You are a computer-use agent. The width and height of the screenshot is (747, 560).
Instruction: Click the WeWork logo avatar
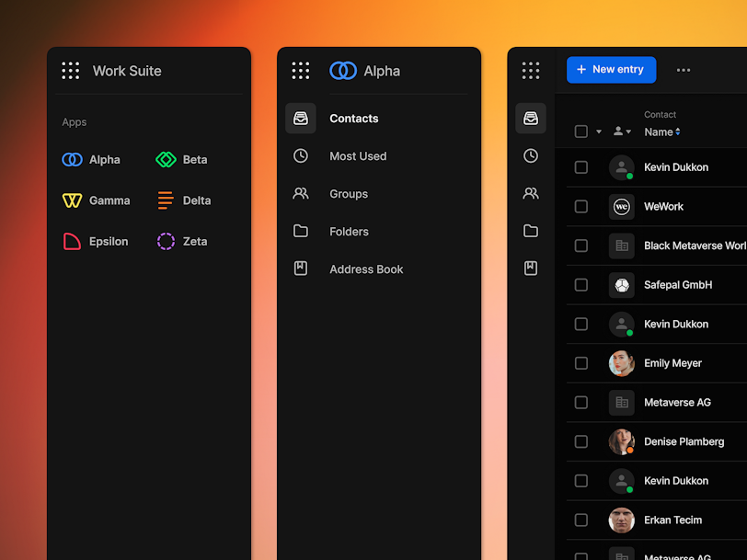coord(622,207)
